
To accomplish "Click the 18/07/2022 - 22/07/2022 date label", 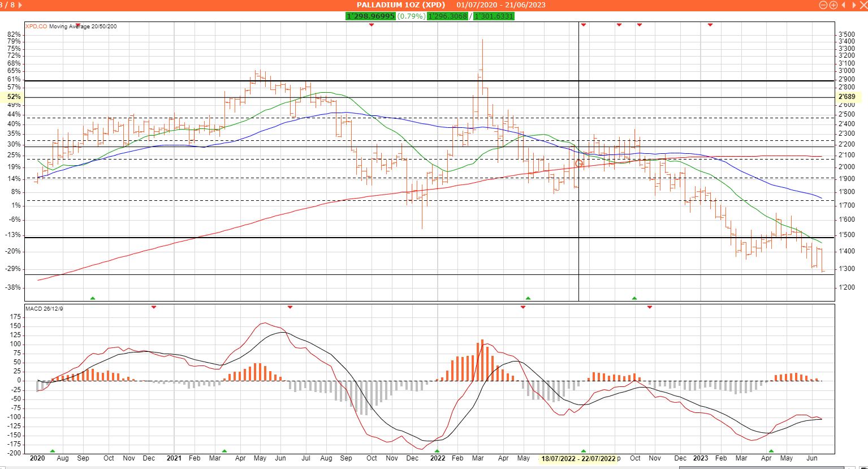I will 578,459.
